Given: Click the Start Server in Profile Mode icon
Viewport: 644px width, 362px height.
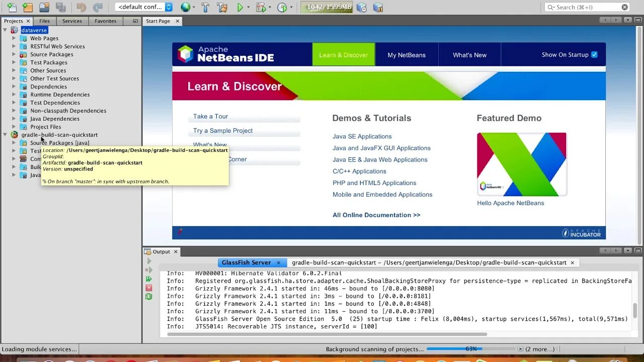Looking at the screenshot, I should (149, 279).
